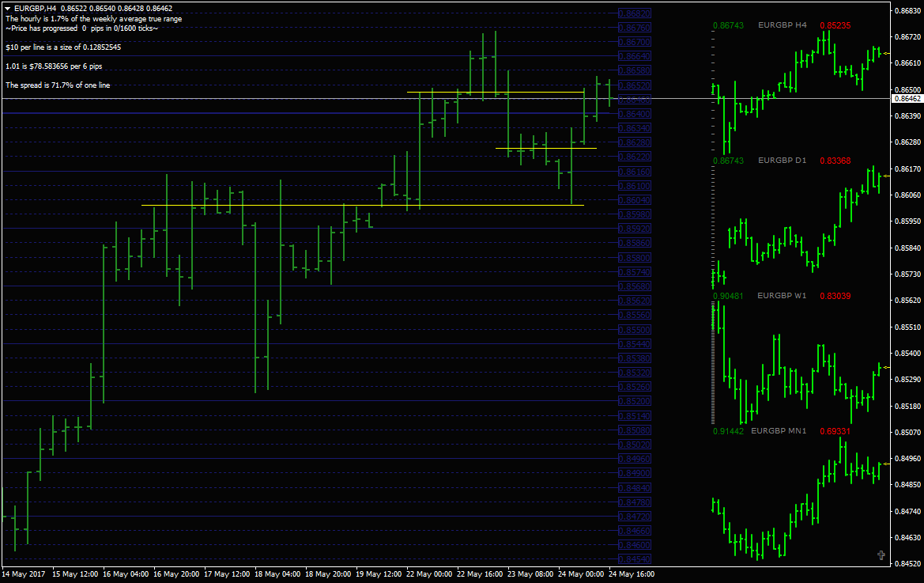Click the red 0.83039 value beside EURGBP W1

[x=835, y=296]
